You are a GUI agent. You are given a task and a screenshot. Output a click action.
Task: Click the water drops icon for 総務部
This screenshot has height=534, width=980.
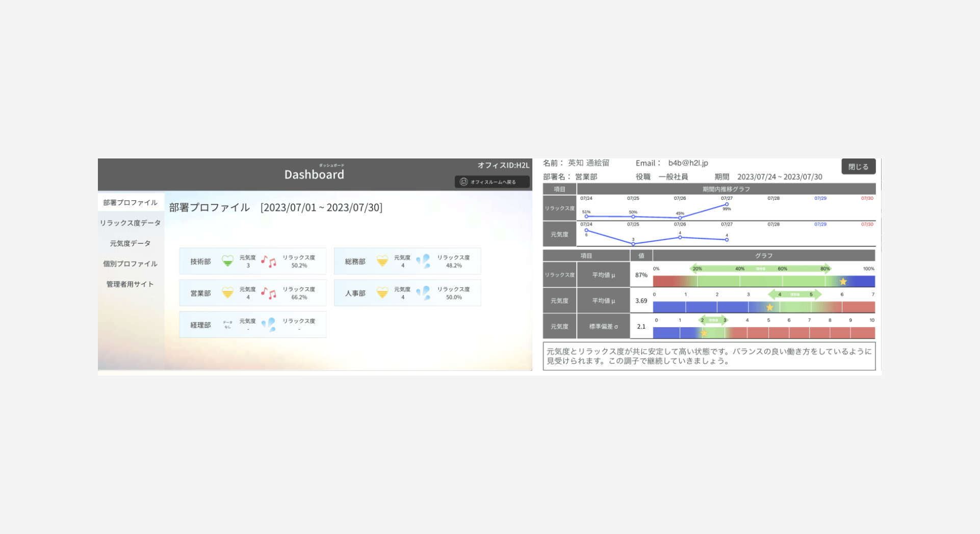coord(423,261)
